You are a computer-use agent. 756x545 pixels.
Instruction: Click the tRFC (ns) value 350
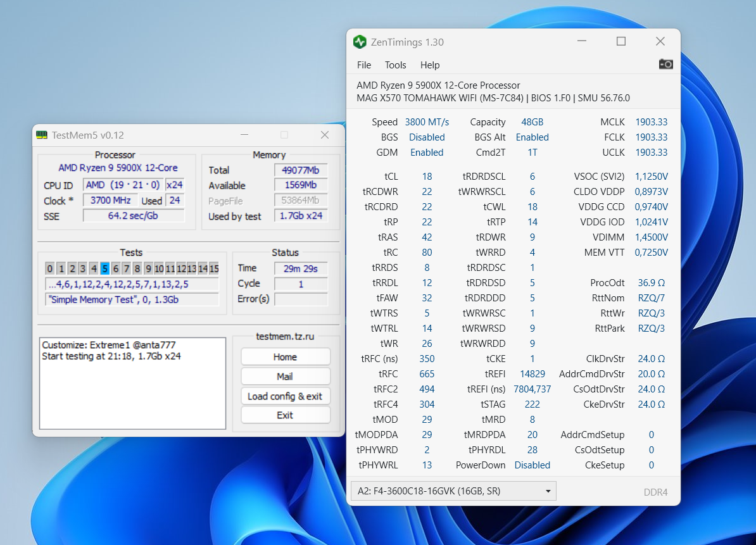pyautogui.click(x=427, y=358)
